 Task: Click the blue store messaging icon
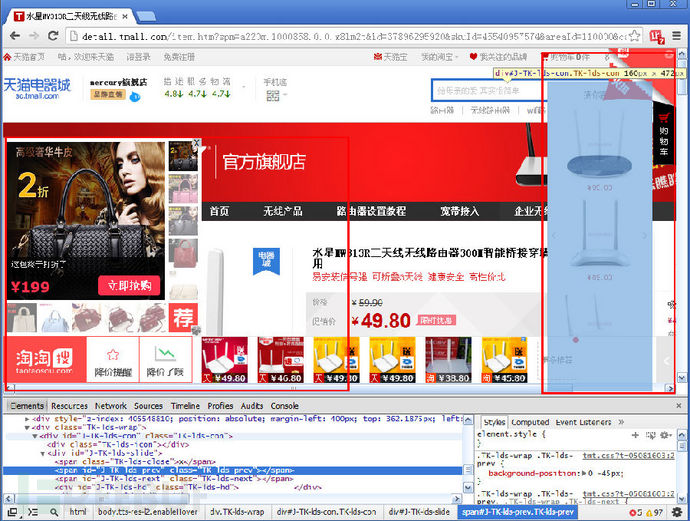[x=135, y=96]
